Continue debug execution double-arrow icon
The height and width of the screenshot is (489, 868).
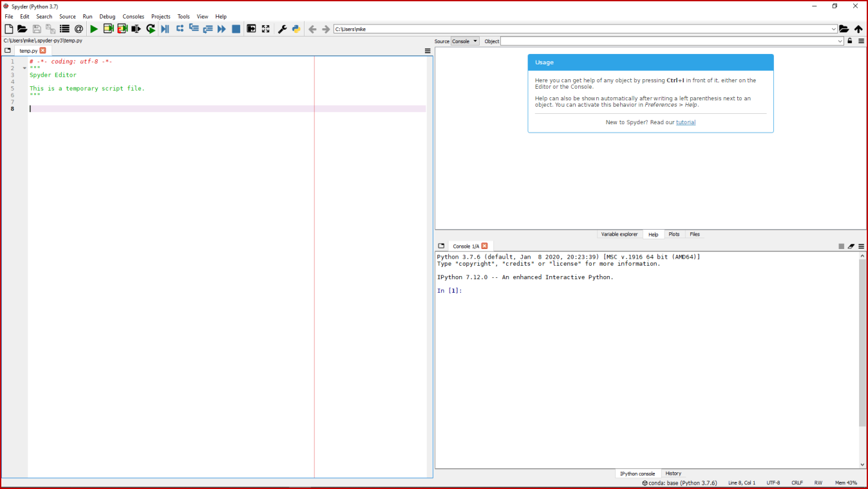pyautogui.click(x=222, y=29)
